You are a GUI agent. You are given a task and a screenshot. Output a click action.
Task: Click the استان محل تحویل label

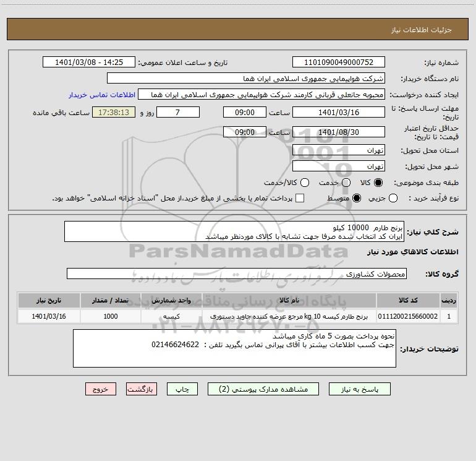(430, 150)
